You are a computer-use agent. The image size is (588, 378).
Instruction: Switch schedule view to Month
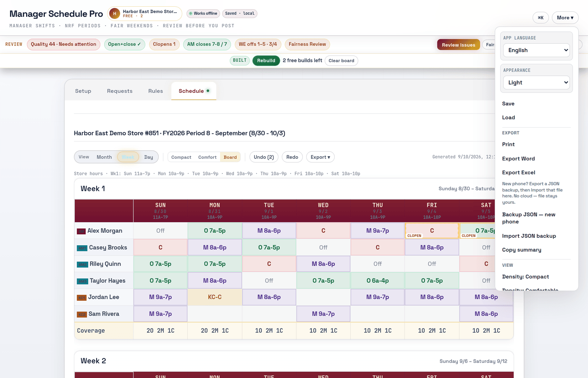coord(104,157)
